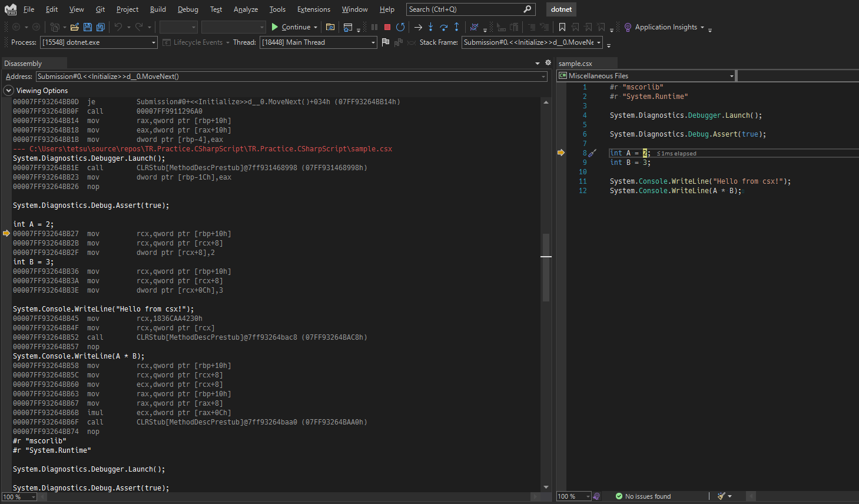
Task: Click Break All pause icon
Action: coord(374,26)
